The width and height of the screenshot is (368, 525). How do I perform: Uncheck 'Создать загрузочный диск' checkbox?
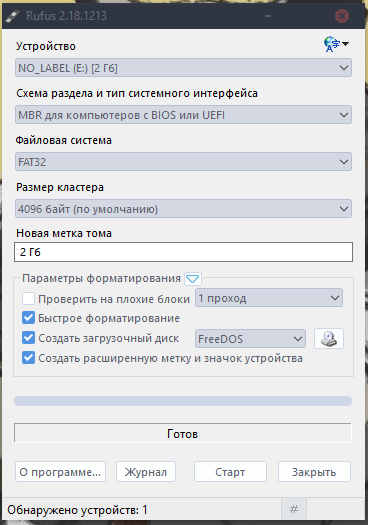[x=28, y=338]
